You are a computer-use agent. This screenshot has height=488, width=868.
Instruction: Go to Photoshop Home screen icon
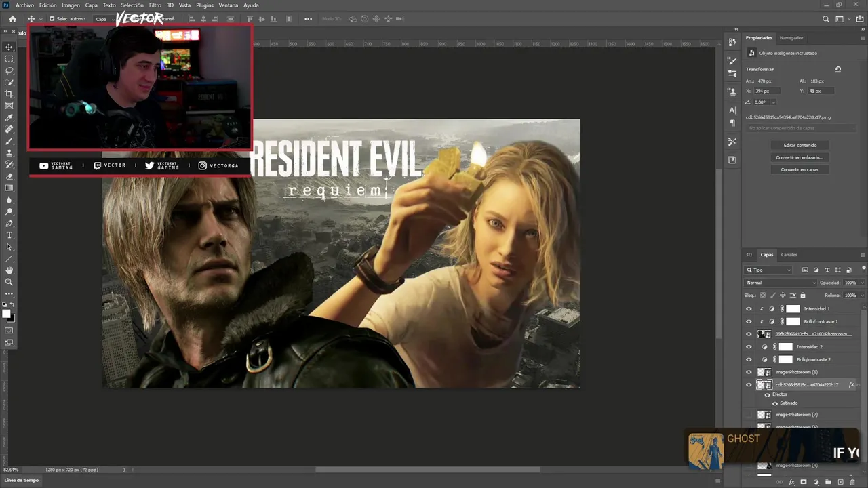(12, 19)
